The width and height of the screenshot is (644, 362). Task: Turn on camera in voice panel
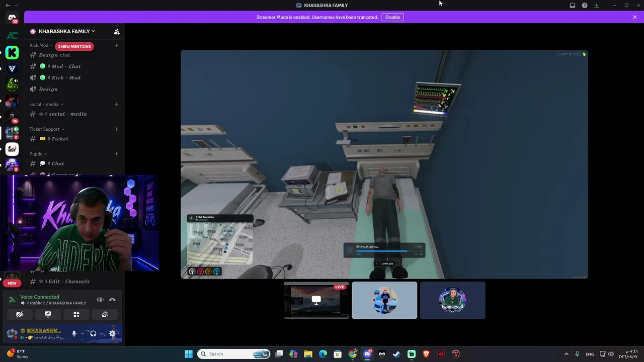19,314
